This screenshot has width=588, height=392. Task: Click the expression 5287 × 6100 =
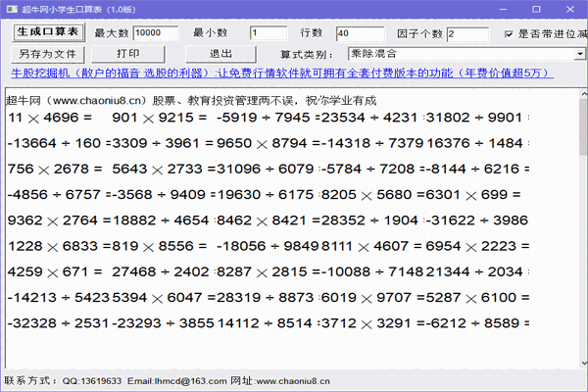point(478,298)
